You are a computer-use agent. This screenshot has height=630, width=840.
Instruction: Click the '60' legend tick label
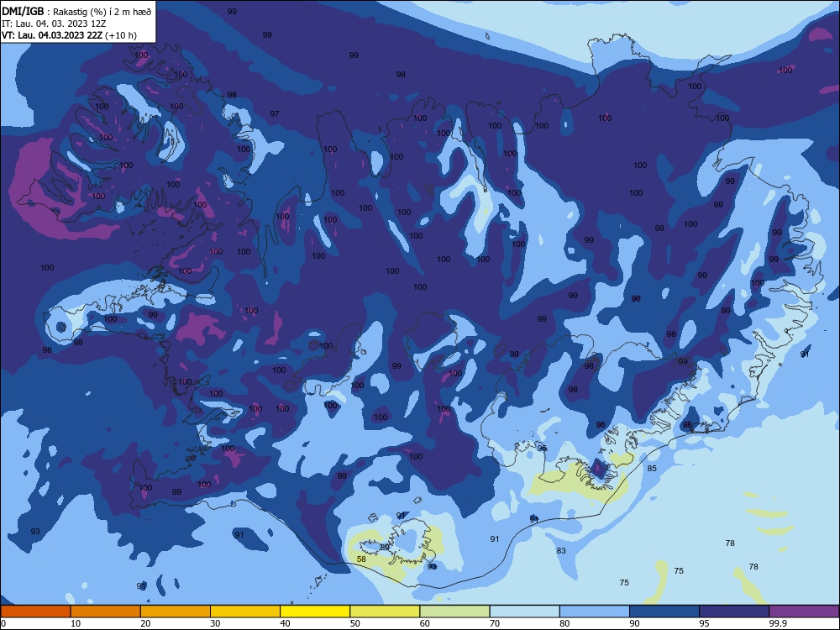(425, 623)
